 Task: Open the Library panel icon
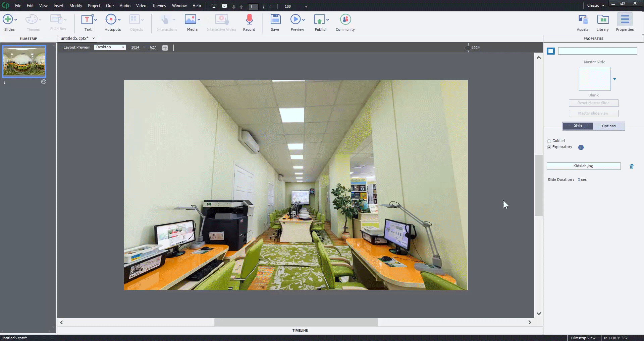pyautogui.click(x=603, y=20)
